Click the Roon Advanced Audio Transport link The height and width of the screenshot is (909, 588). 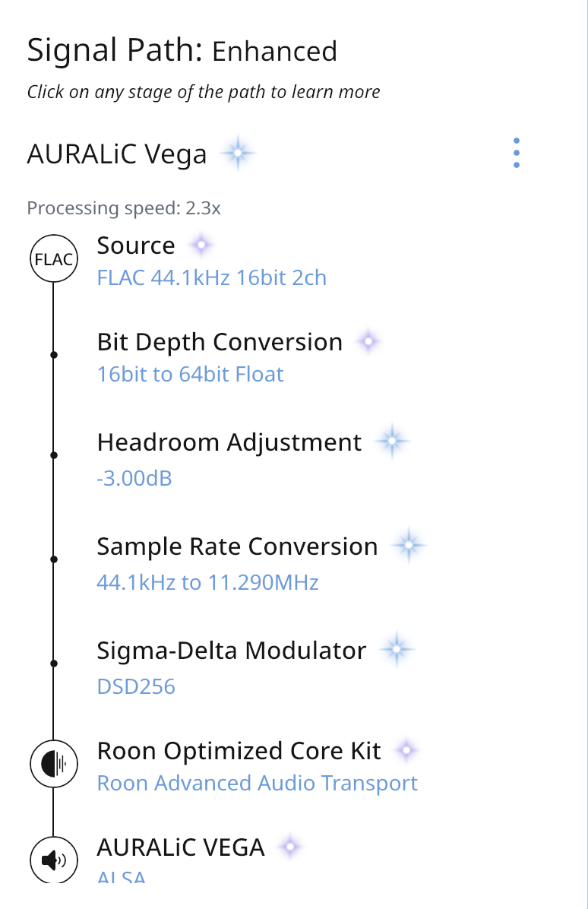[258, 783]
